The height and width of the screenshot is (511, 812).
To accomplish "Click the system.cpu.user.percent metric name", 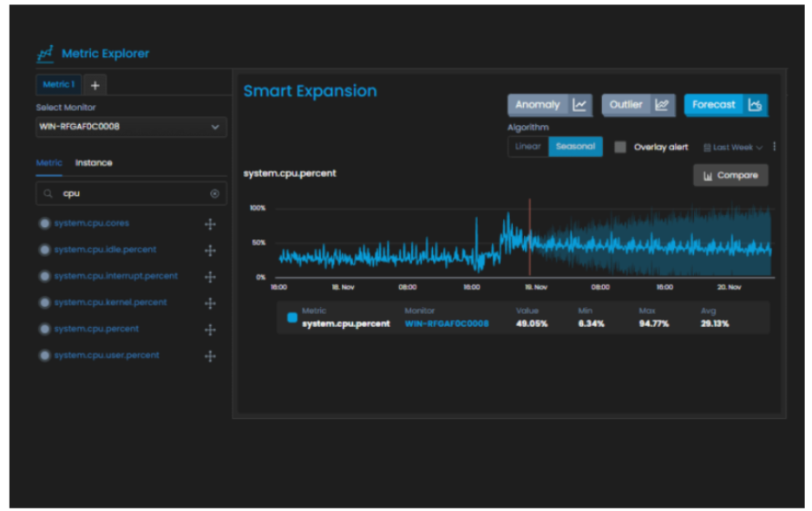I will click(107, 355).
